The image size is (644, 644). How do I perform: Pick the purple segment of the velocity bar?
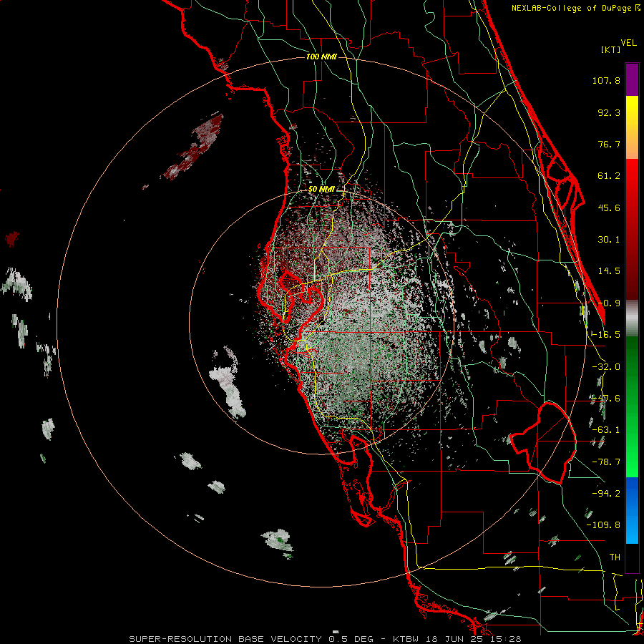click(x=632, y=79)
